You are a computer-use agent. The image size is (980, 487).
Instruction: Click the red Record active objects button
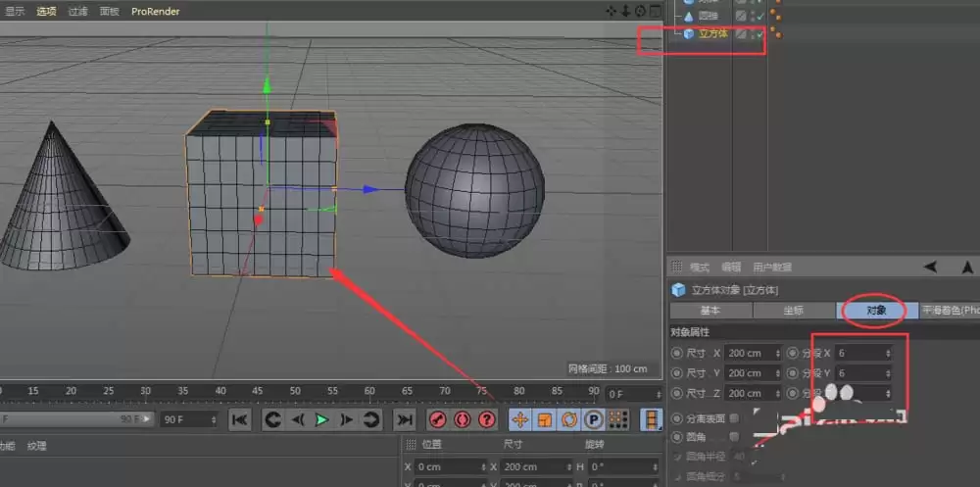(x=437, y=419)
